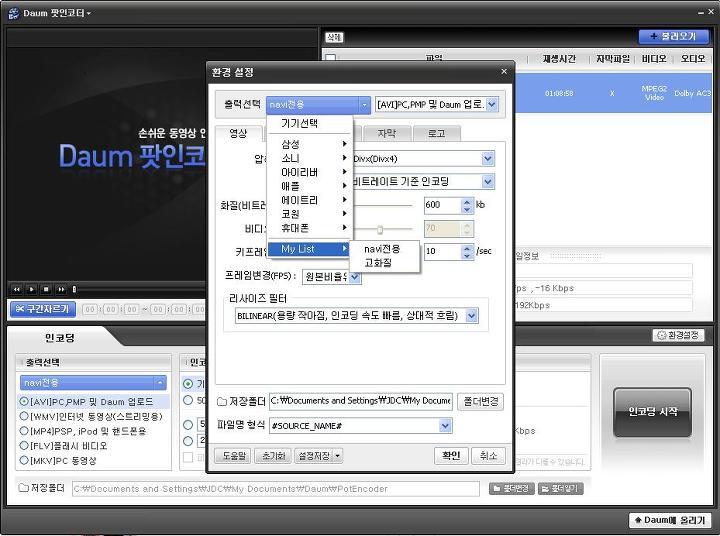
Task: Click the 삭제 button above the file list
Action: 334,37
